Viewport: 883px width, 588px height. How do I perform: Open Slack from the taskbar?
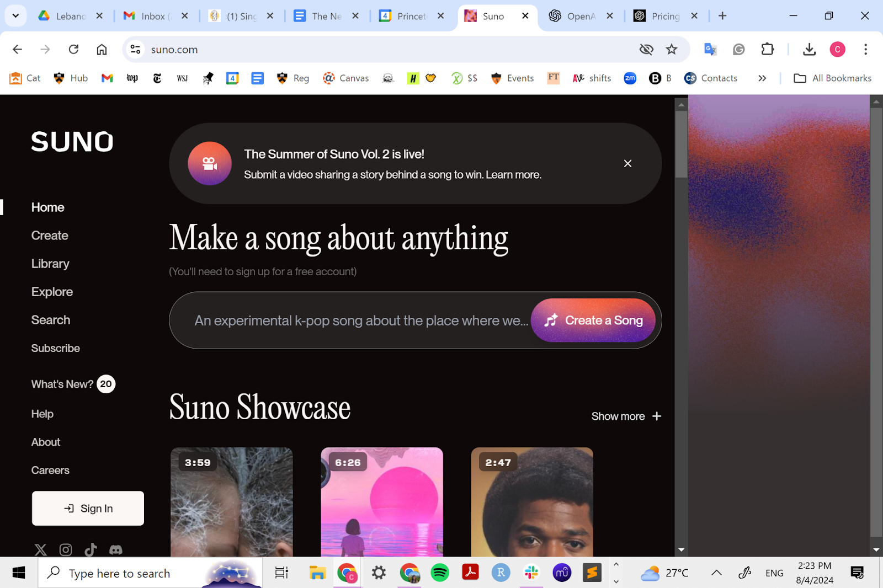[531, 573]
